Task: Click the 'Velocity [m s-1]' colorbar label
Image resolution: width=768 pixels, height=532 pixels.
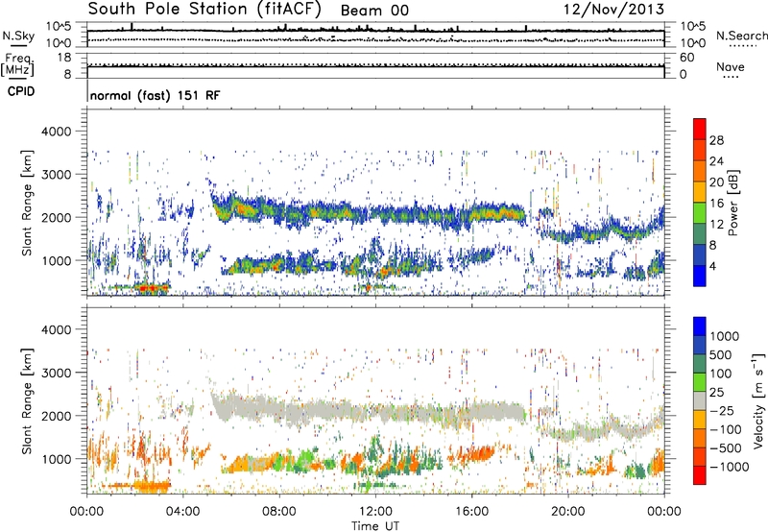Action: [758, 400]
